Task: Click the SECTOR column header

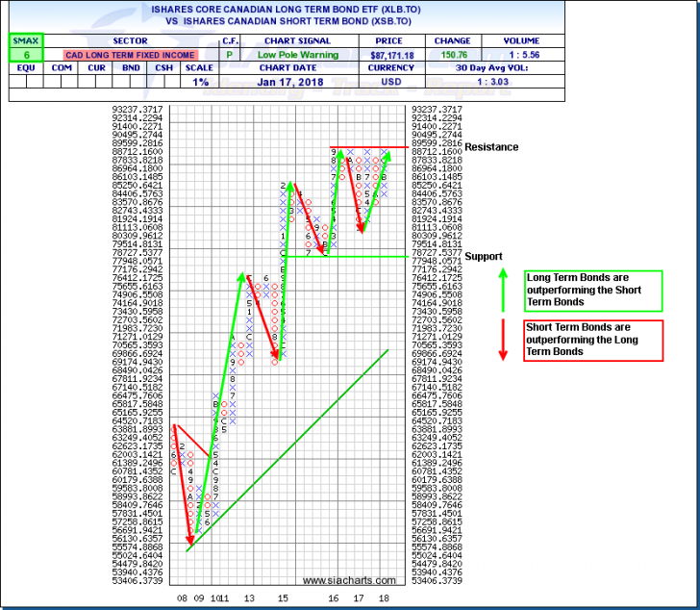Action: [x=130, y=41]
